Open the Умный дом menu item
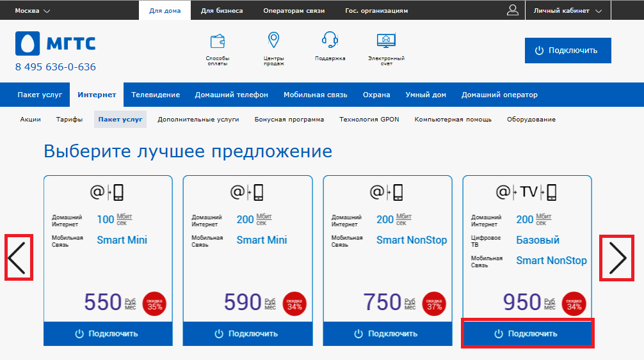The image size is (644, 360). pyautogui.click(x=426, y=95)
